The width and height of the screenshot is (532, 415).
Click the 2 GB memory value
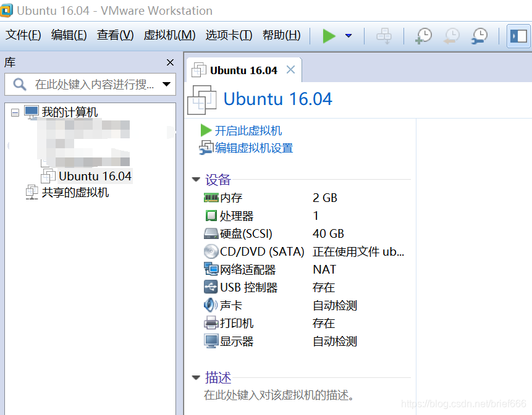coord(325,198)
